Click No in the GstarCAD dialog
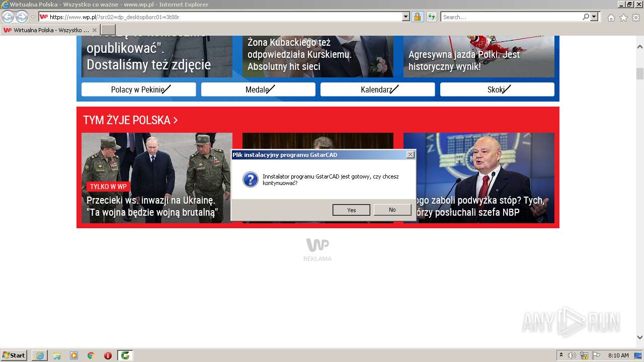Image resolution: width=644 pixels, height=362 pixels. (392, 210)
